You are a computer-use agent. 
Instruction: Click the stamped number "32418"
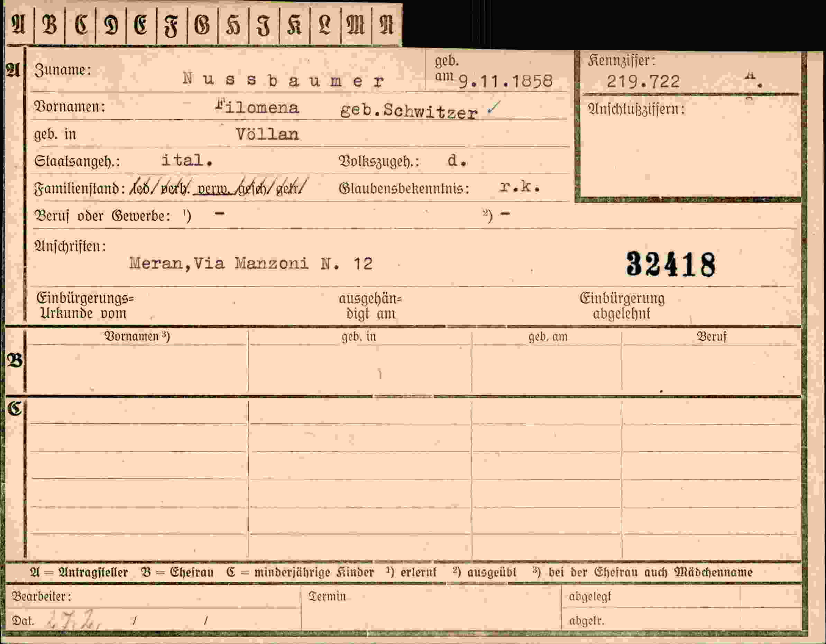(x=671, y=265)
